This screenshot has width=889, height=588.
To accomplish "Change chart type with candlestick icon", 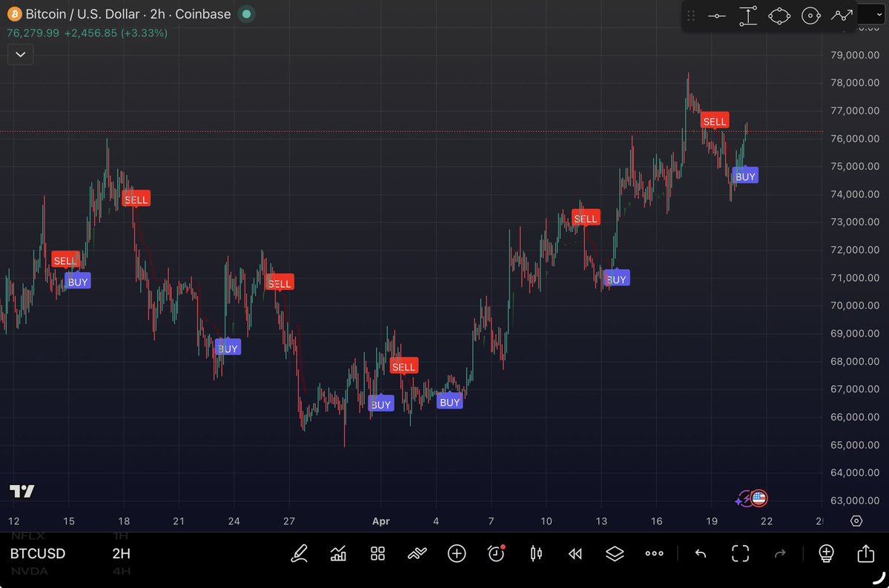I will point(536,553).
